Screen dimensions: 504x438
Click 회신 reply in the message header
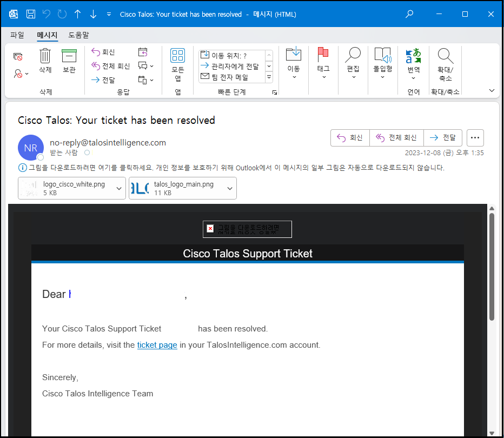point(350,138)
